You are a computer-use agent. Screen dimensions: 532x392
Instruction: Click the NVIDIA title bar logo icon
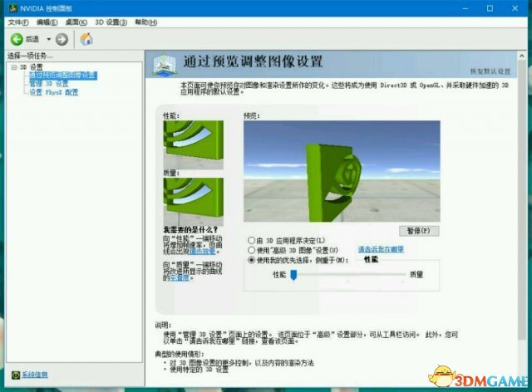pos(13,8)
